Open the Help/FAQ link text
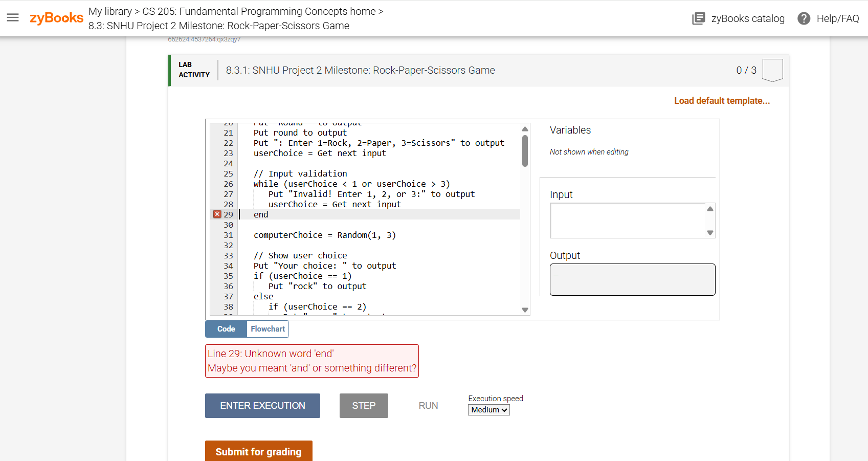The image size is (868, 461). coord(838,18)
